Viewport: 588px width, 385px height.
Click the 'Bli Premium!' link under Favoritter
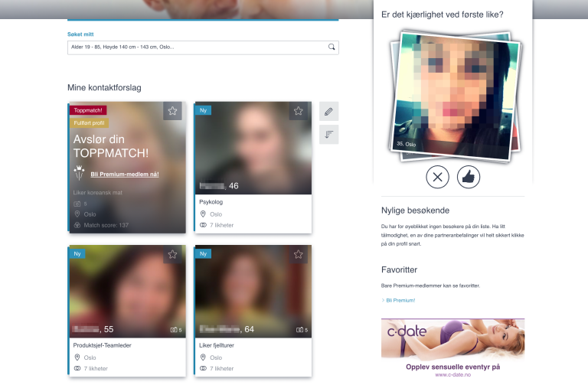pyautogui.click(x=400, y=300)
